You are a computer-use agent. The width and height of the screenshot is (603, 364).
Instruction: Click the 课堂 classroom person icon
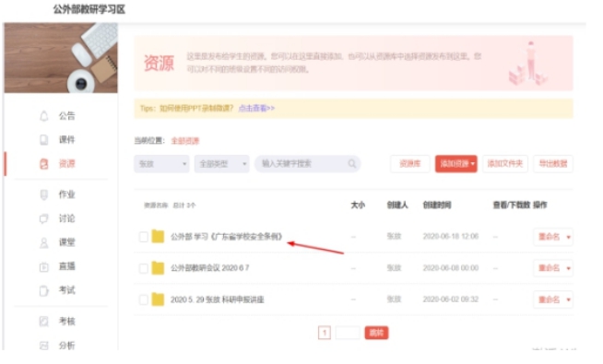click(x=44, y=242)
